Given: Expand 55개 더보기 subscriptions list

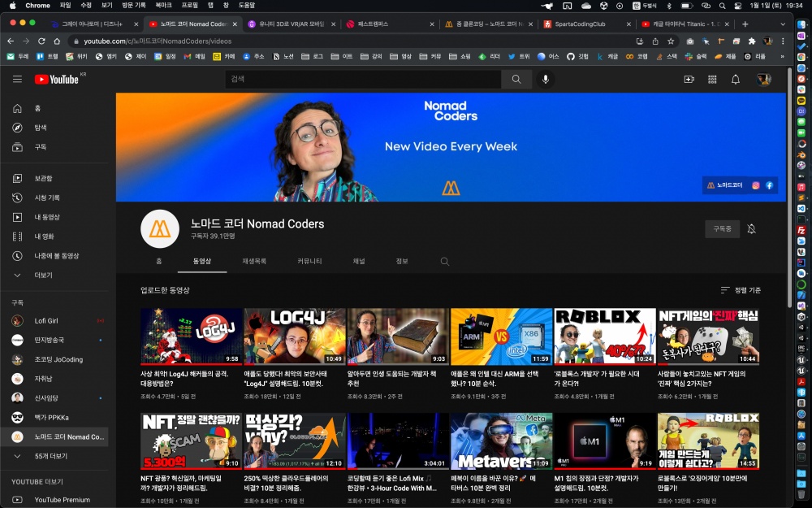Looking at the screenshot, I should [55, 456].
